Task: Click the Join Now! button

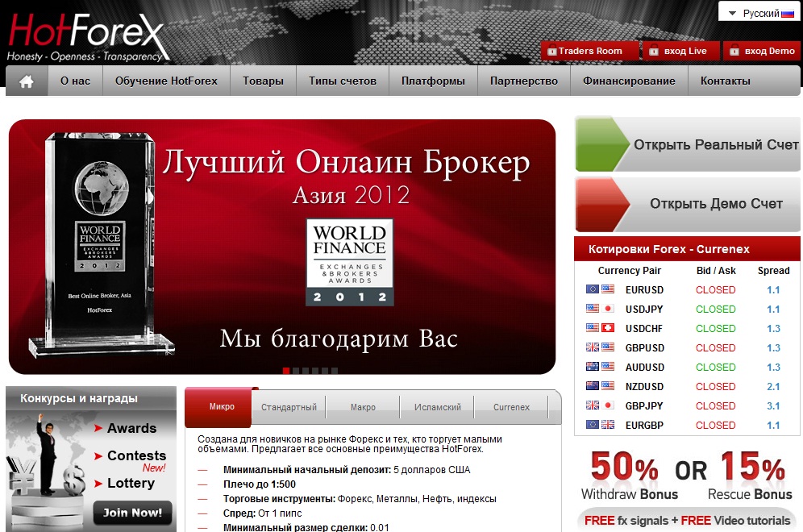Action: point(132,513)
